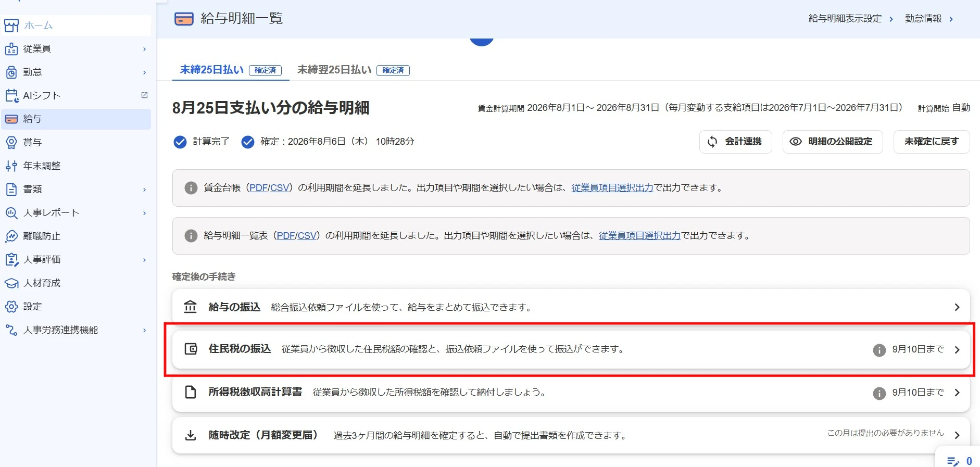Download 給与明細一覧表 CSV link
The image size is (980, 467).
click(x=307, y=236)
